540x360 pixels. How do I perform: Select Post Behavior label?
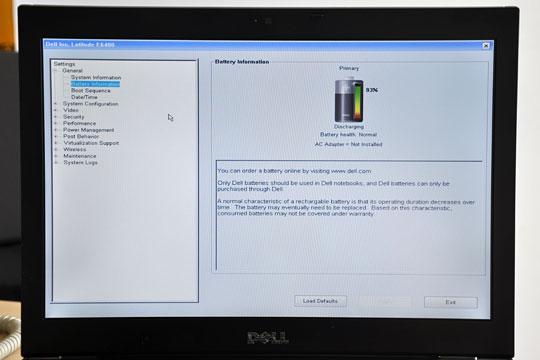click(x=81, y=136)
